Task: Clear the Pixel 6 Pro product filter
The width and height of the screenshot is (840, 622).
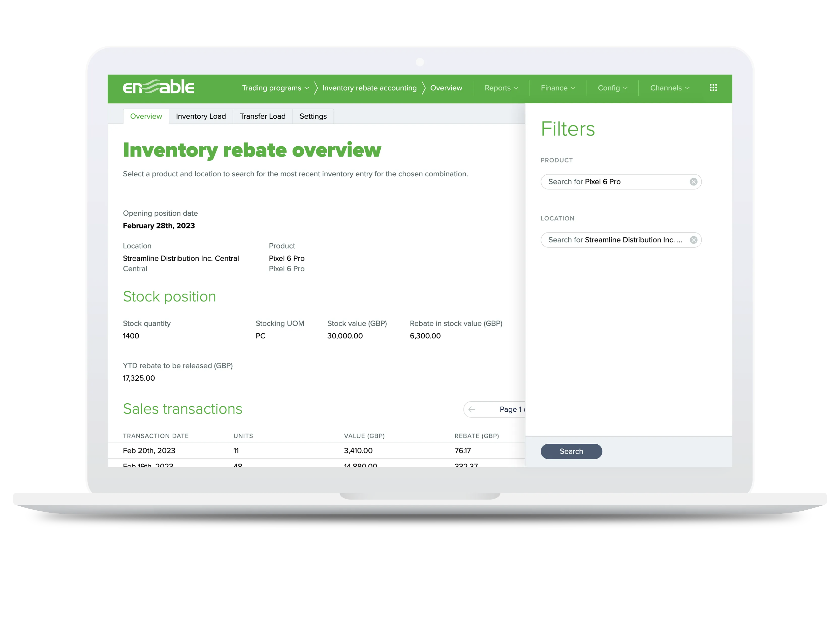Action: pos(693,181)
